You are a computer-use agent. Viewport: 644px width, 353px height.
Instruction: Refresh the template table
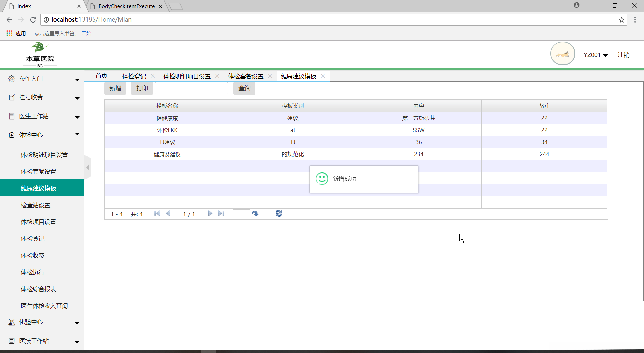[279, 214]
